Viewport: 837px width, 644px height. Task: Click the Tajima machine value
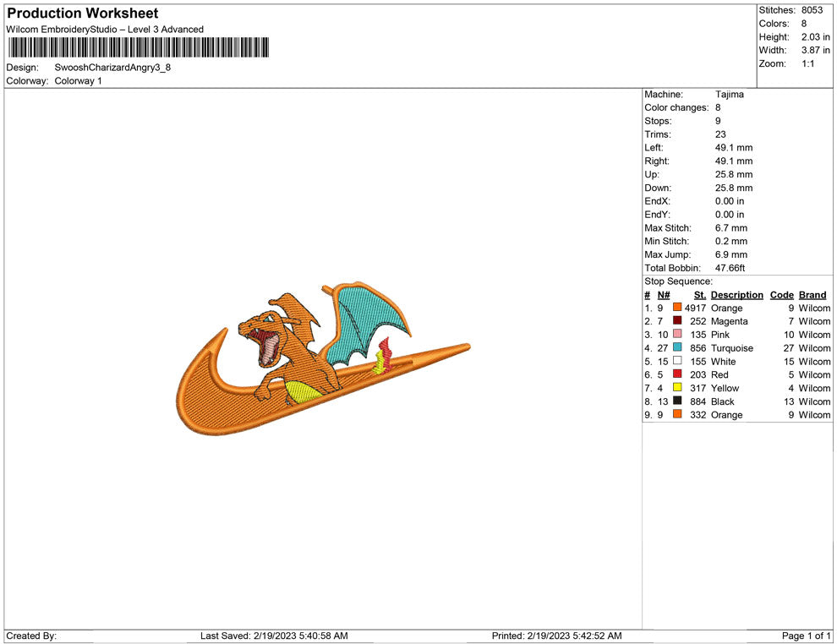729,95
